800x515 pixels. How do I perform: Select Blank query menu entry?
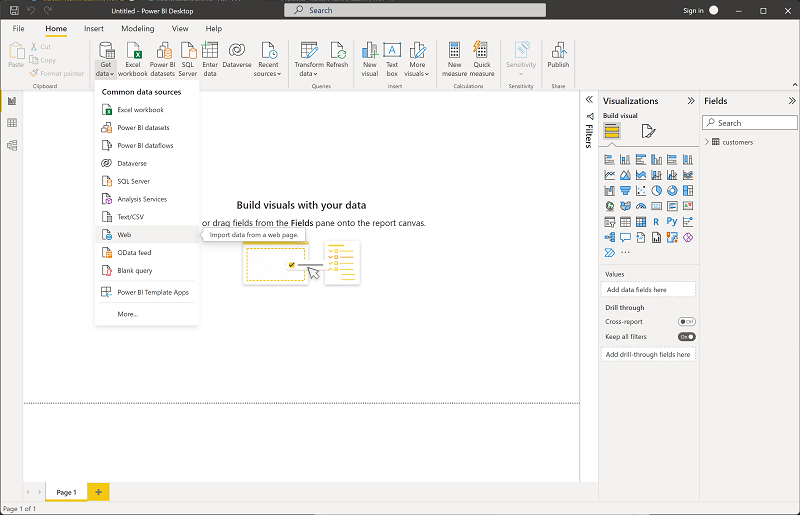(x=147, y=271)
